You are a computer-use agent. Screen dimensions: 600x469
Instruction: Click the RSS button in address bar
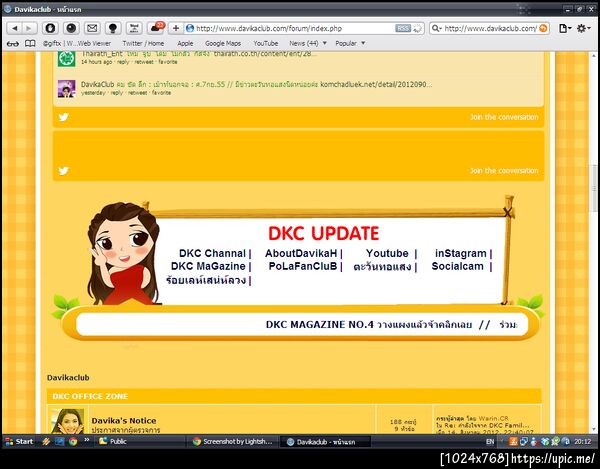403,28
